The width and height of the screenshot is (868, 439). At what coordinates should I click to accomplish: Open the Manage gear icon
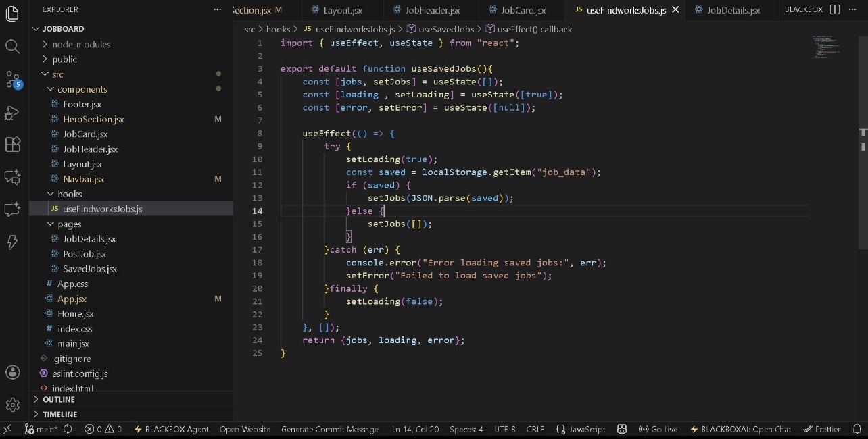pyautogui.click(x=12, y=405)
